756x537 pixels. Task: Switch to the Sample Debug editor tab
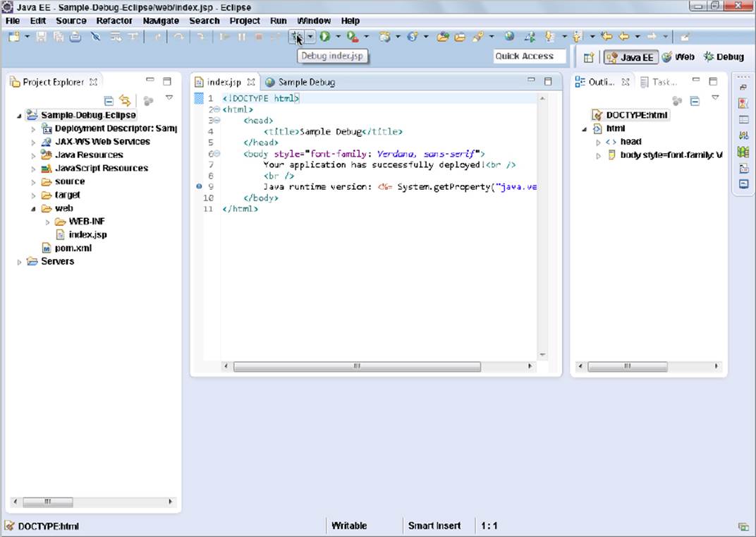300,82
